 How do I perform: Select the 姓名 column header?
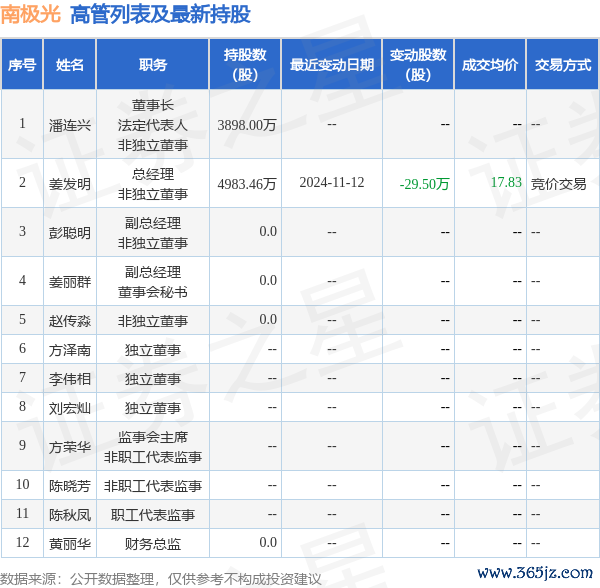click(70, 65)
